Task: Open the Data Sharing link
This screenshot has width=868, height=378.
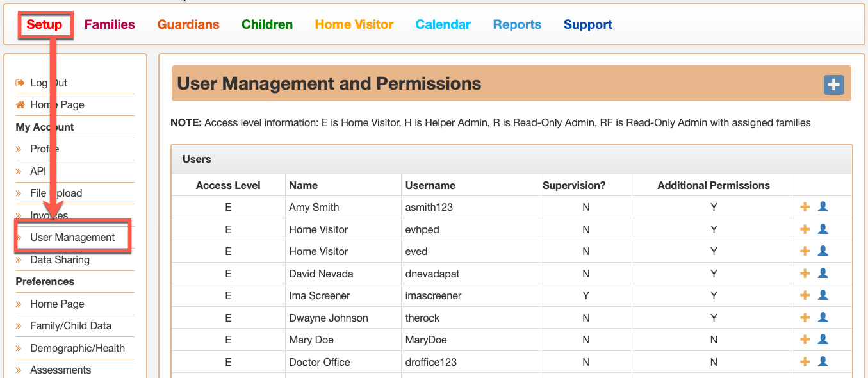Action: (60, 259)
